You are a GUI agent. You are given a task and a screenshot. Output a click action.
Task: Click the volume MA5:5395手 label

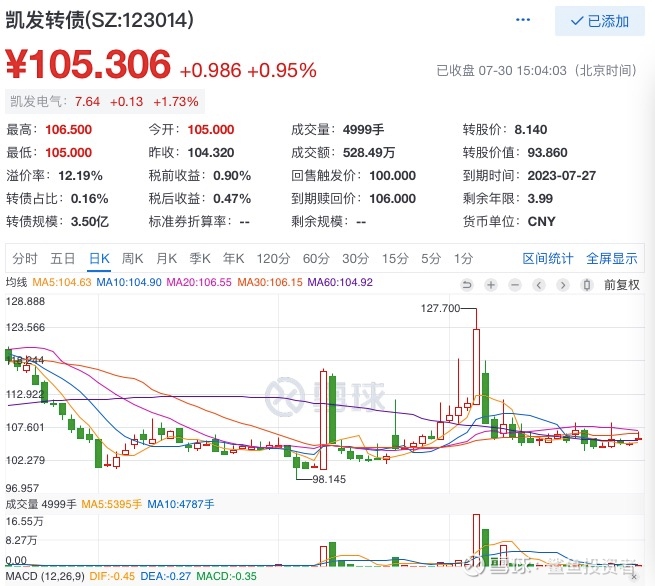112,504
